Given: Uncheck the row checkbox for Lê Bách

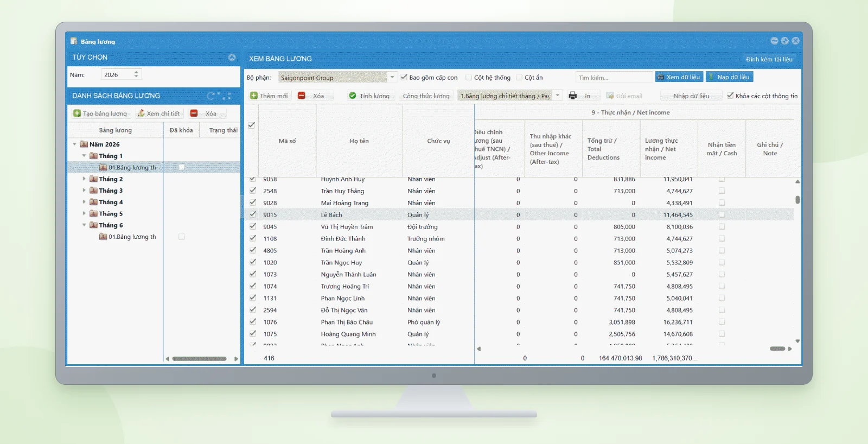Looking at the screenshot, I should 253,214.
